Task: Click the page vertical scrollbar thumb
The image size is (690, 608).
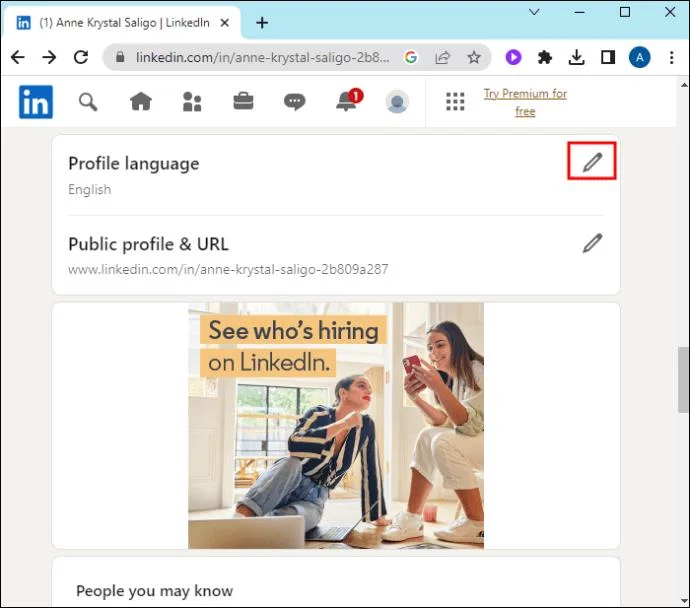Action: tap(683, 380)
